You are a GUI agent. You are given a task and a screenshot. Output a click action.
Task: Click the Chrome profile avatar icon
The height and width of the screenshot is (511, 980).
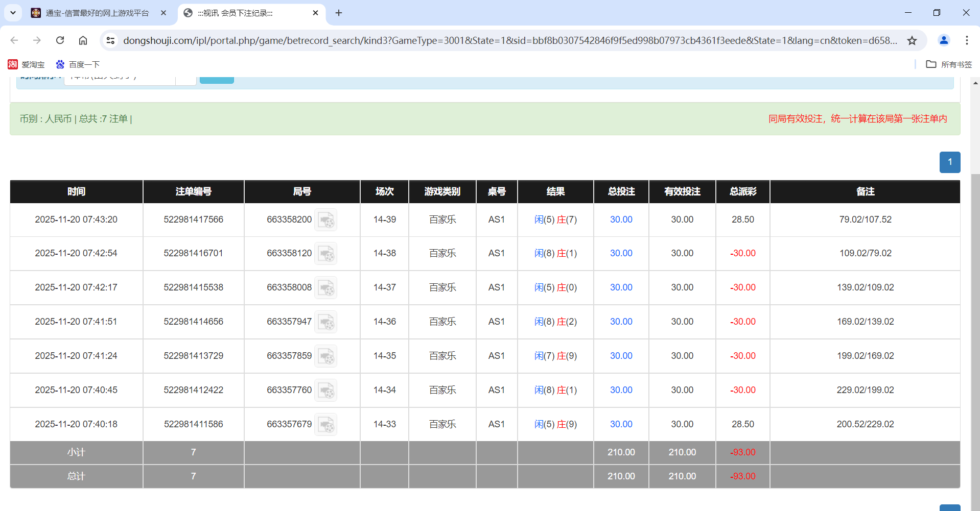tap(943, 40)
